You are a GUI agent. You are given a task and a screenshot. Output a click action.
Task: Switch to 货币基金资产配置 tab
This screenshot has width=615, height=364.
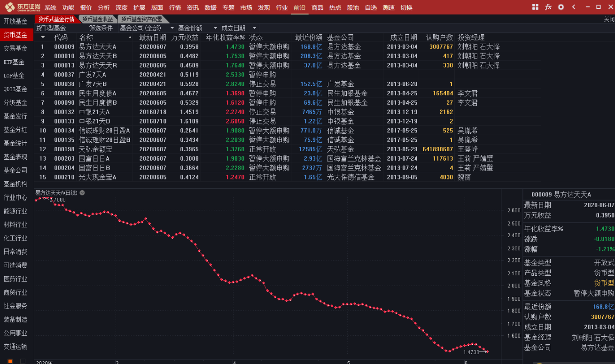point(142,19)
